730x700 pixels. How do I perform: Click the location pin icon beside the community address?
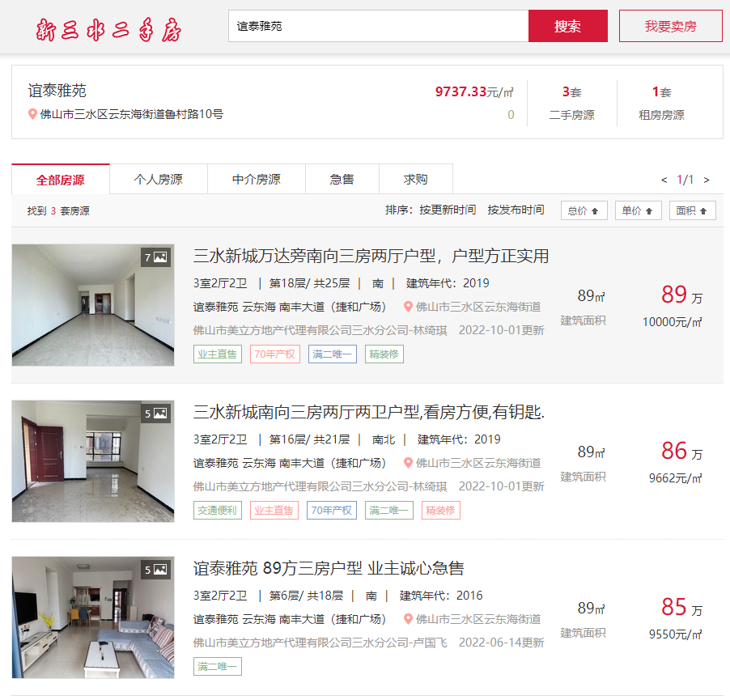[x=33, y=115]
